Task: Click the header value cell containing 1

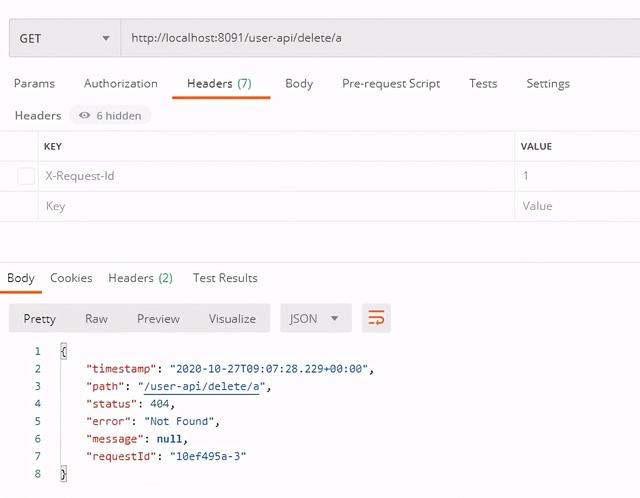Action: tap(578, 176)
